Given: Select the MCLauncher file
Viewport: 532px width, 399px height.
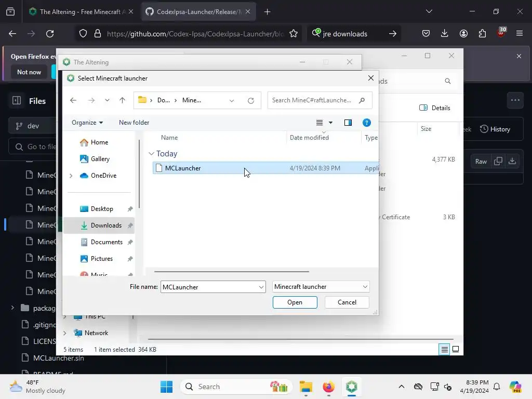Looking at the screenshot, I should pyautogui.click(x=265, y=168).
